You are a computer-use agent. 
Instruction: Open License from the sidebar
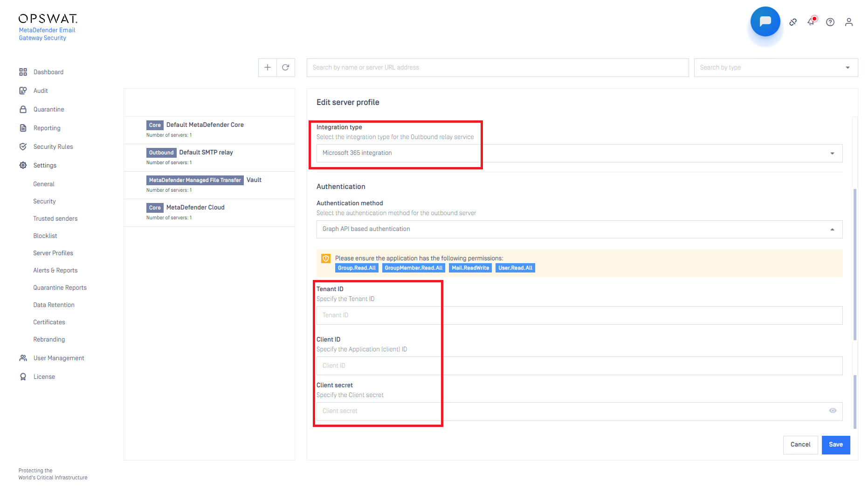coord(44,377)
